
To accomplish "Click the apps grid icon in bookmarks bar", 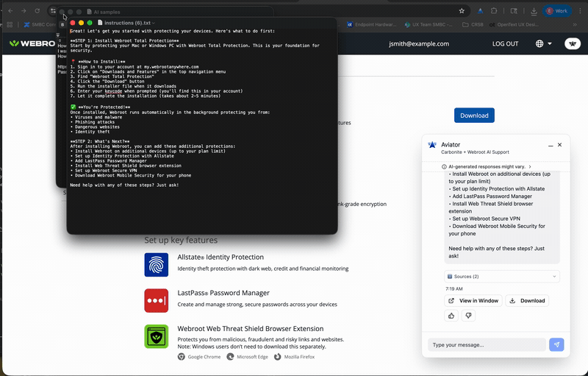I will click(10, 25).
